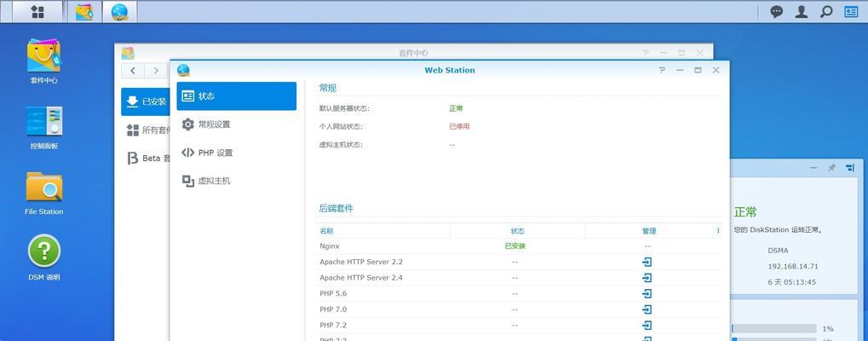
Task: Click the Apache HTTP Server 2.2 row name
Action: (361, 262)
